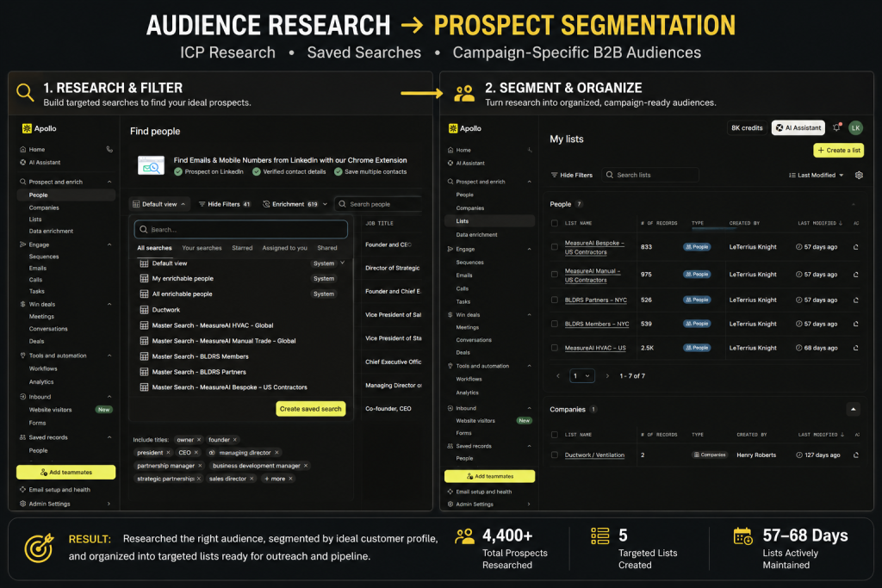Select Master Search - MeasureAI HVAC - Global
Viewport: 882px width, 588px height.
213,325
